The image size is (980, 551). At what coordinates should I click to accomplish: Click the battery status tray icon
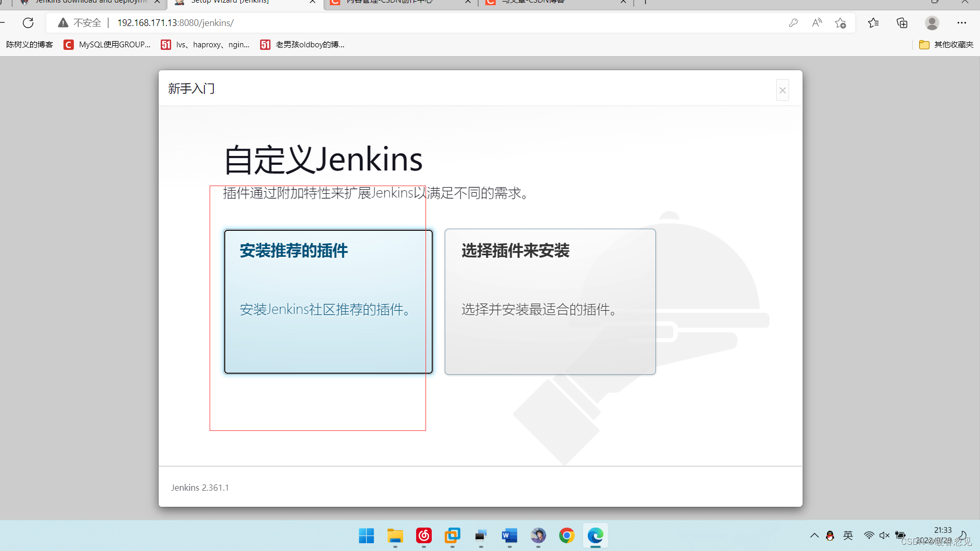900,535
